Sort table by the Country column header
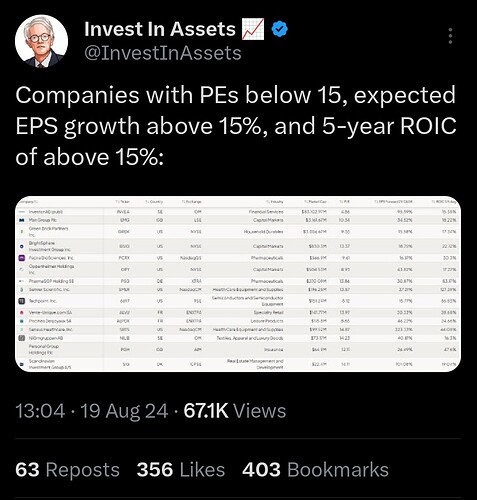Viewport: 477px width, 500px height. click(154, 202)
